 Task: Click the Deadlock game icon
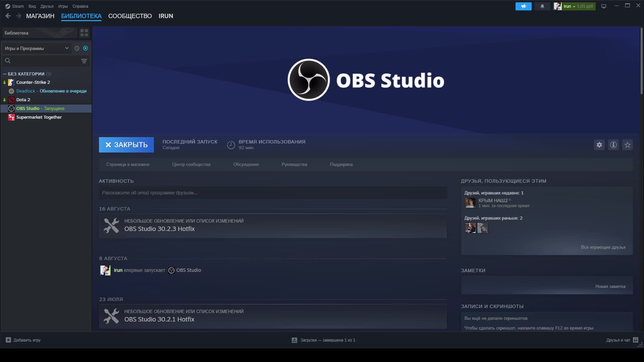11,91
